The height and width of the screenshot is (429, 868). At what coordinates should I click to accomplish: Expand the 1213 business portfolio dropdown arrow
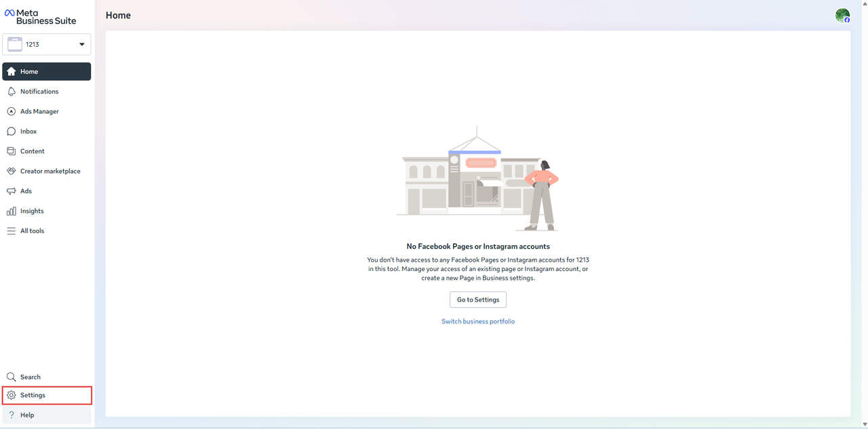(82, 45)
